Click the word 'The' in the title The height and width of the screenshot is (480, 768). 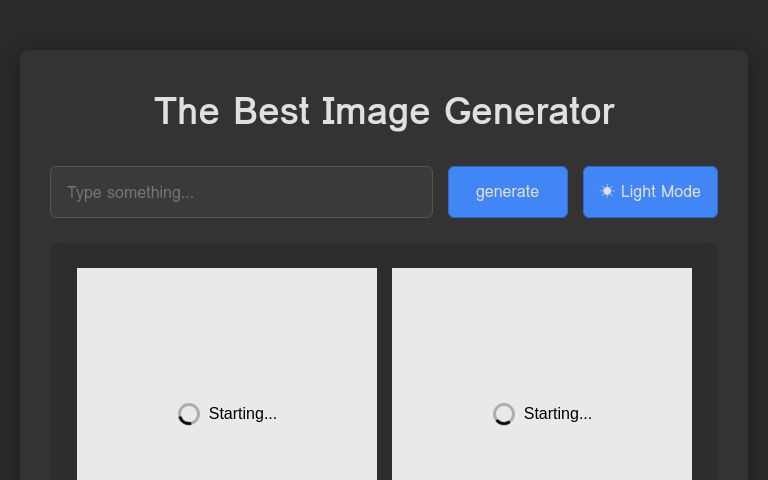pyautogui.click(x=187, y=111)
